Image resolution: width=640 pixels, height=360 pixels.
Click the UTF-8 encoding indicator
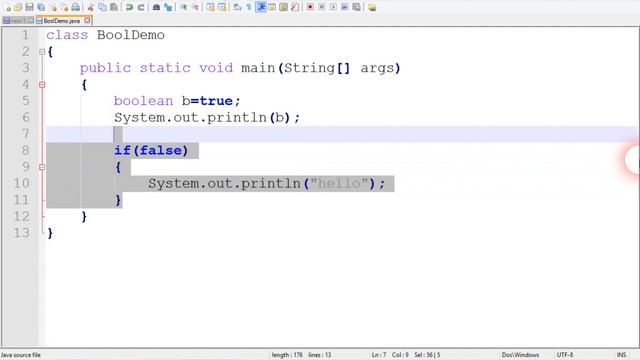coord(565,355)
